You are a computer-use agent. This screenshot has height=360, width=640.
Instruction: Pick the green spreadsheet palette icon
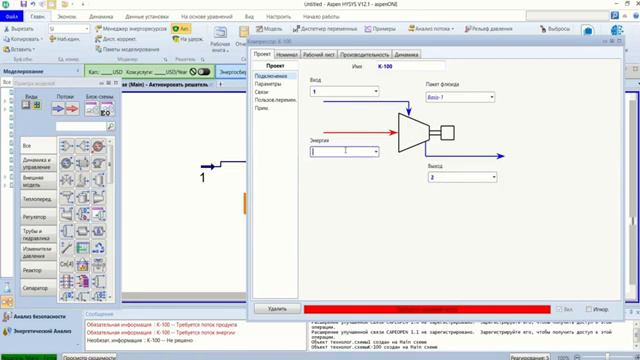[x=82, y=248]
